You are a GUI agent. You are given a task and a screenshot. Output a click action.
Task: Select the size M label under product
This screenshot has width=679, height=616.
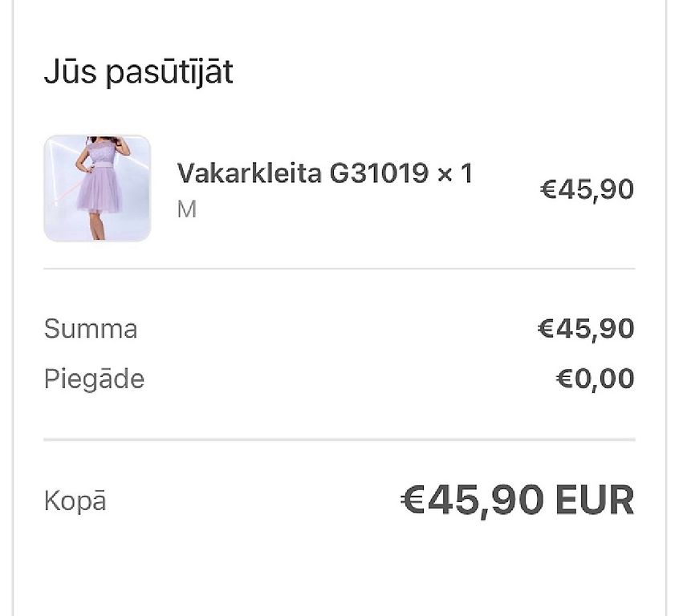[x=186, y=210]
